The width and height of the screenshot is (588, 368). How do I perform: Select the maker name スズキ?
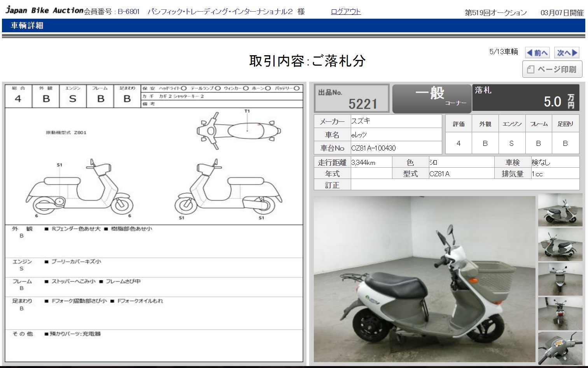pyautogui.click(x=360, y=121)
